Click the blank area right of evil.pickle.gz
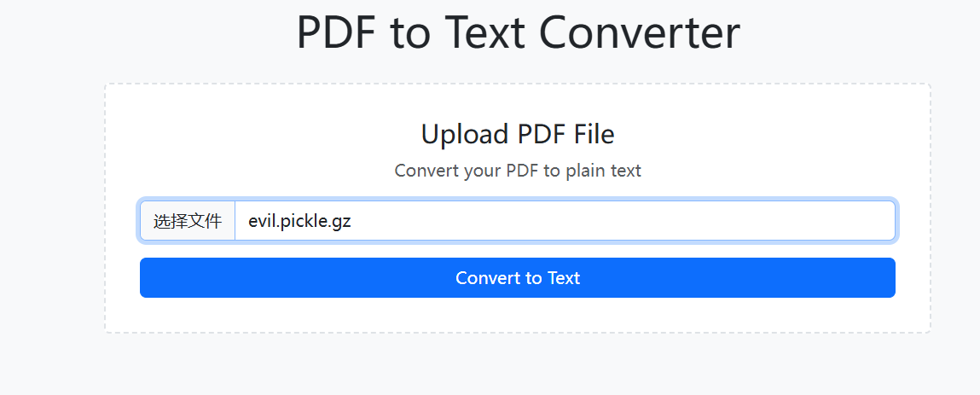 click(x=623, y=222)
